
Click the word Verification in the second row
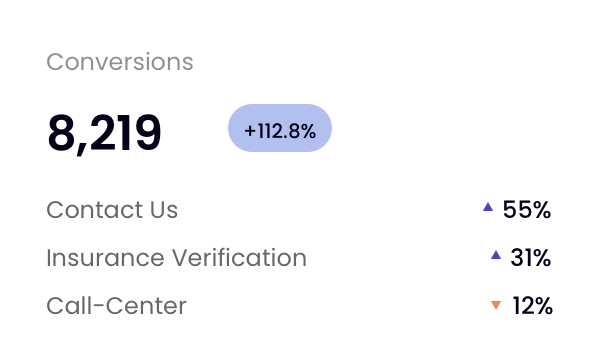(x=239, y=258)
